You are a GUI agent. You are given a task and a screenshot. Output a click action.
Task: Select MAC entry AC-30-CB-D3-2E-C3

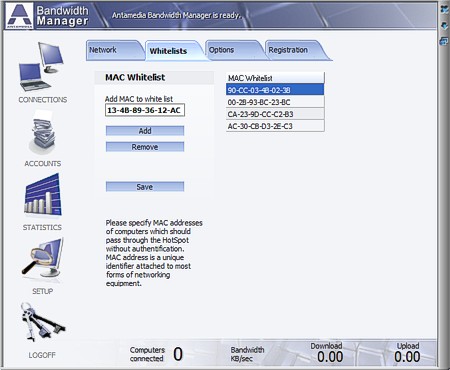[x=275, y=126]
